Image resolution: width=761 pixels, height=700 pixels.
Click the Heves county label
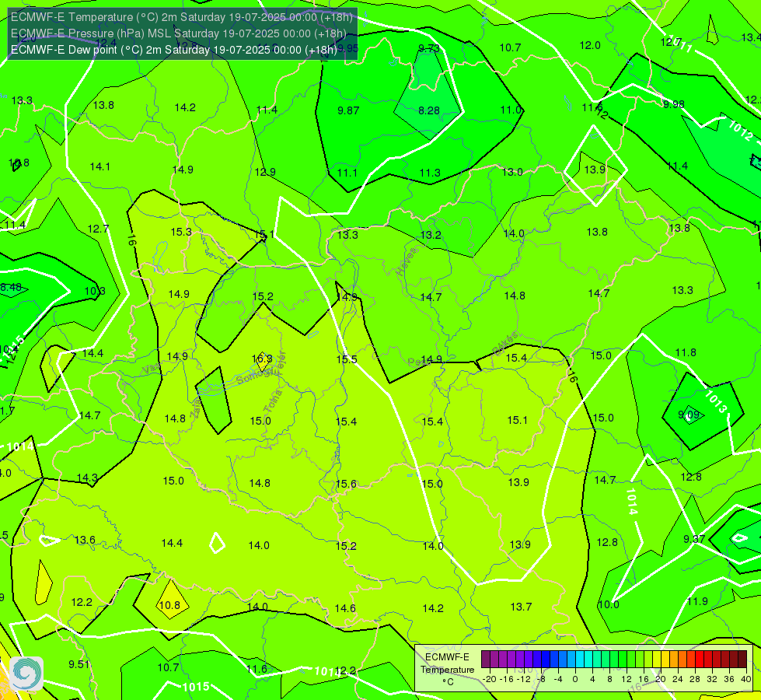point(407,261)
